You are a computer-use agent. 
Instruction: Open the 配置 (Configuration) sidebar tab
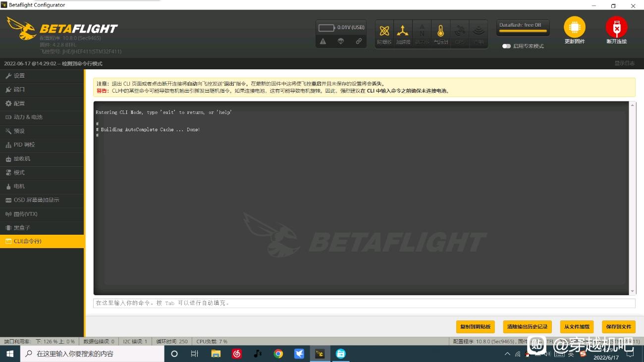pyautogui.click(x=42, y=103)
